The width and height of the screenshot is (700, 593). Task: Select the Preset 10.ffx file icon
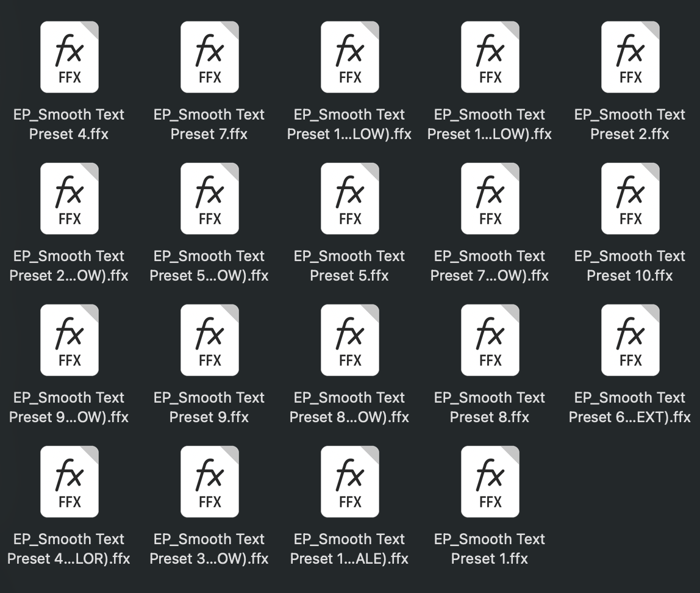click(x=630, y=199)
